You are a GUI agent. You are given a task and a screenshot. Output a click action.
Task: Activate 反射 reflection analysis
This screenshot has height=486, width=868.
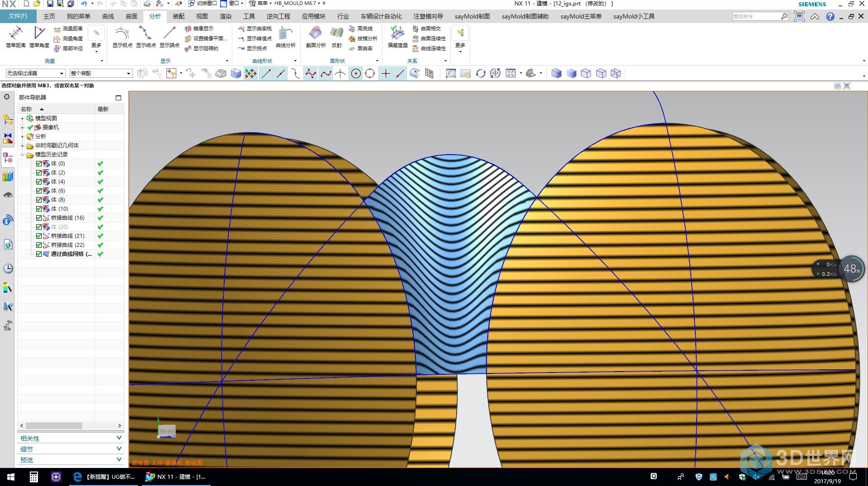click(x=337, y=37)
